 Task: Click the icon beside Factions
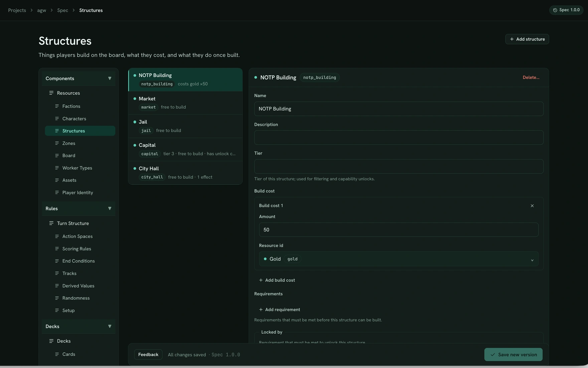[x=57, y=106]
